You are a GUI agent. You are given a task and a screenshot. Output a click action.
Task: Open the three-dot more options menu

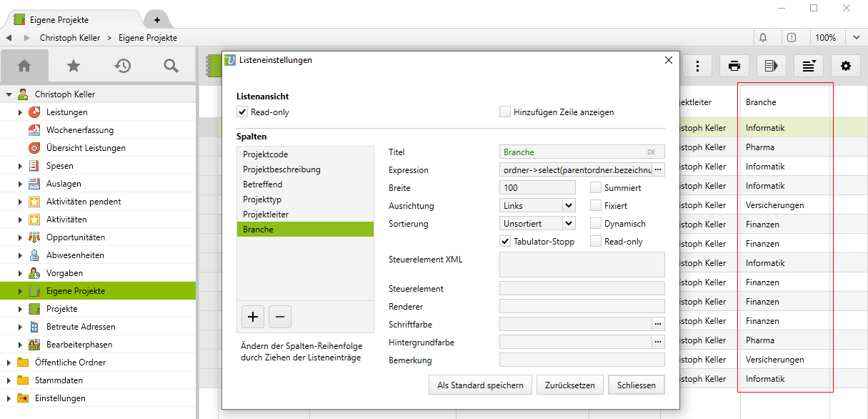click(x=697, y=66)
